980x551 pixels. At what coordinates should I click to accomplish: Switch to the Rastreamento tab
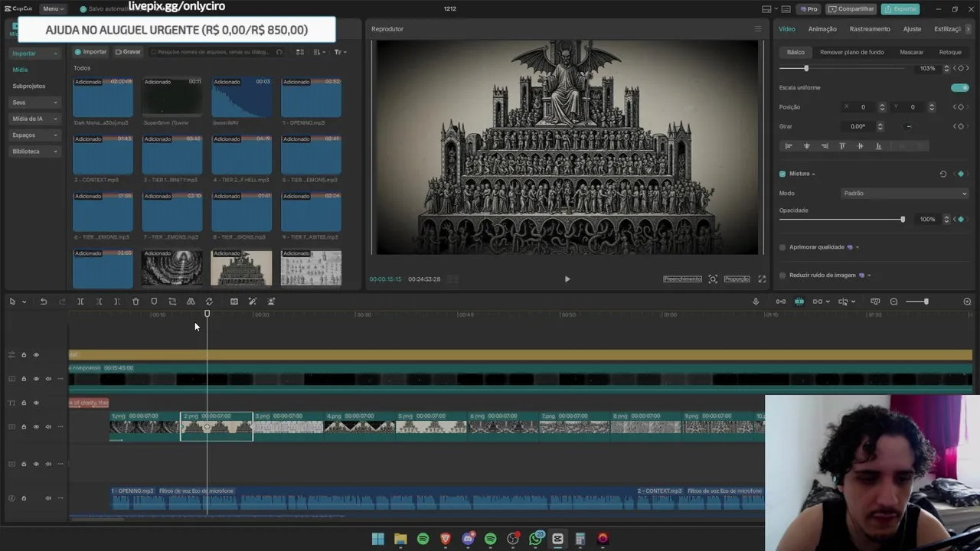pos(870,29)
